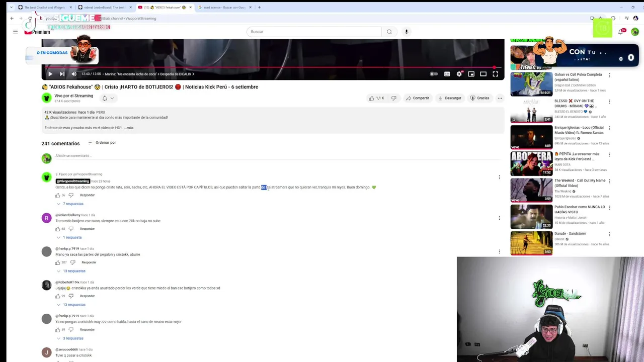Go back with browser back arrow

[12, 18]
